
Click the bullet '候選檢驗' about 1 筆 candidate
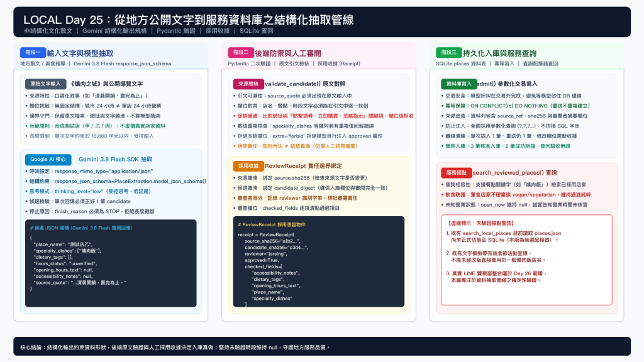point(78,202)
